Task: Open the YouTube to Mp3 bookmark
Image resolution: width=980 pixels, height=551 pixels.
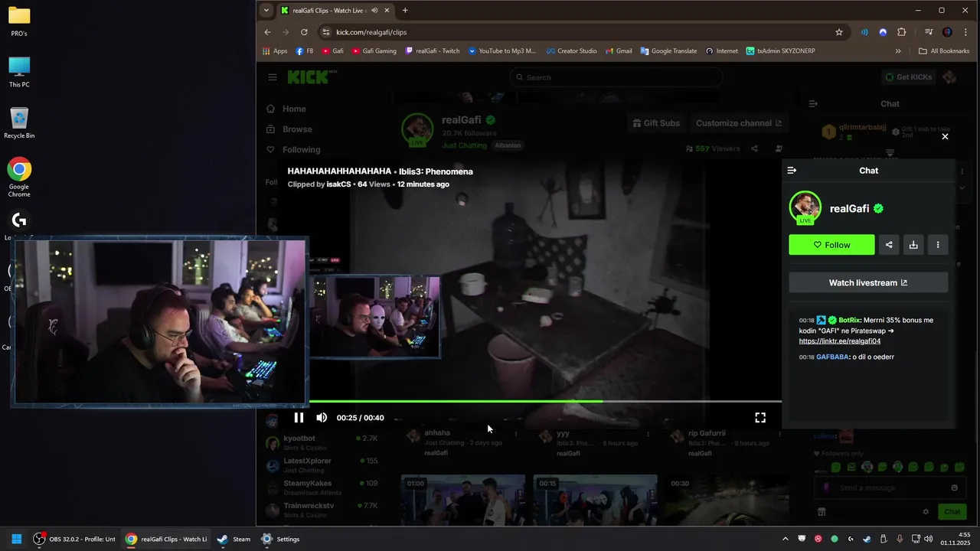Action: (501, 51)
